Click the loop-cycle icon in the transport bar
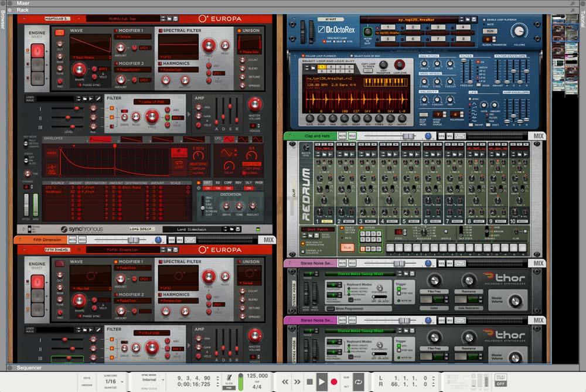Viewport: 586px width, 392px height. point(358,381)
